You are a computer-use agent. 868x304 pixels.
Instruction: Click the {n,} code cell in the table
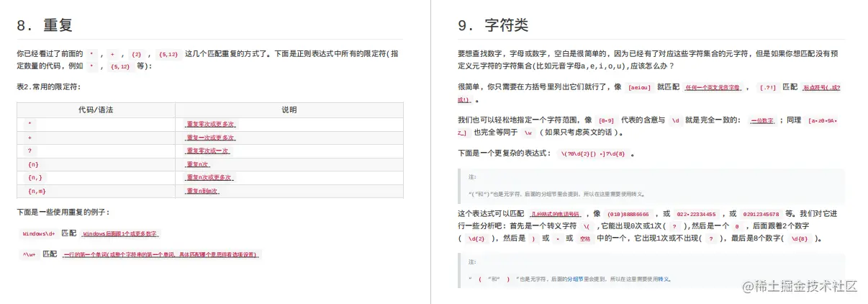click(35, 178)
